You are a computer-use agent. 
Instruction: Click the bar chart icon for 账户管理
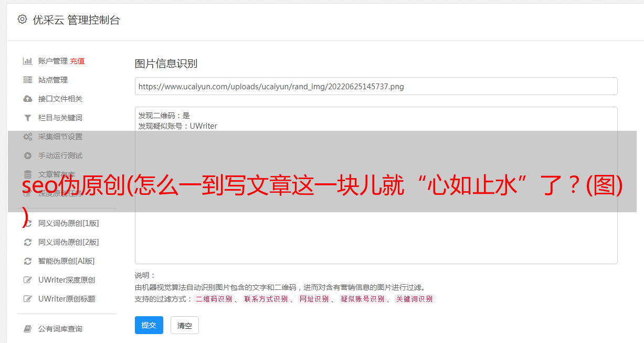point(28,61)
